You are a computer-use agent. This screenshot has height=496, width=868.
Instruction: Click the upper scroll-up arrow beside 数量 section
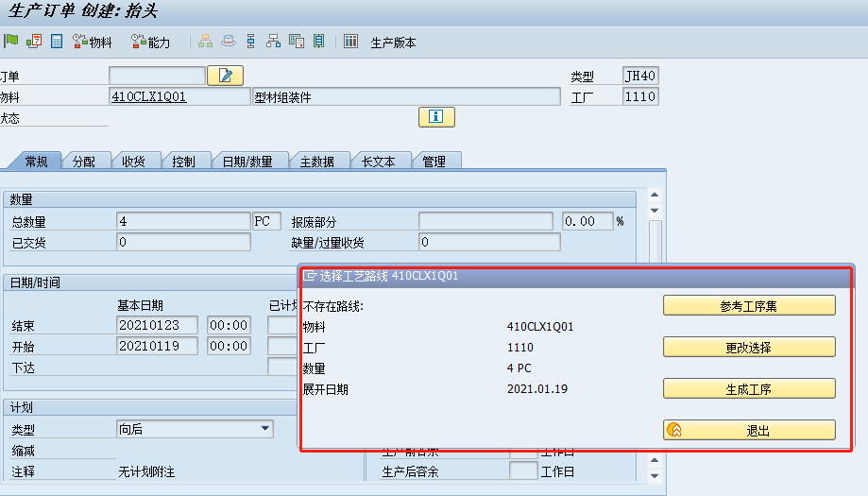655,195
